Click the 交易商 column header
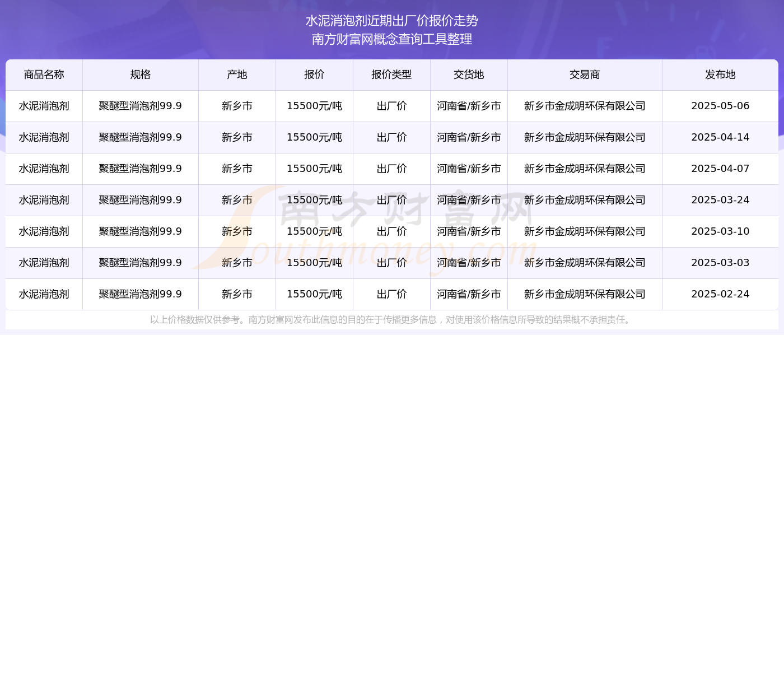This screenshot has width=784, height=675. (x=585, y=75)
